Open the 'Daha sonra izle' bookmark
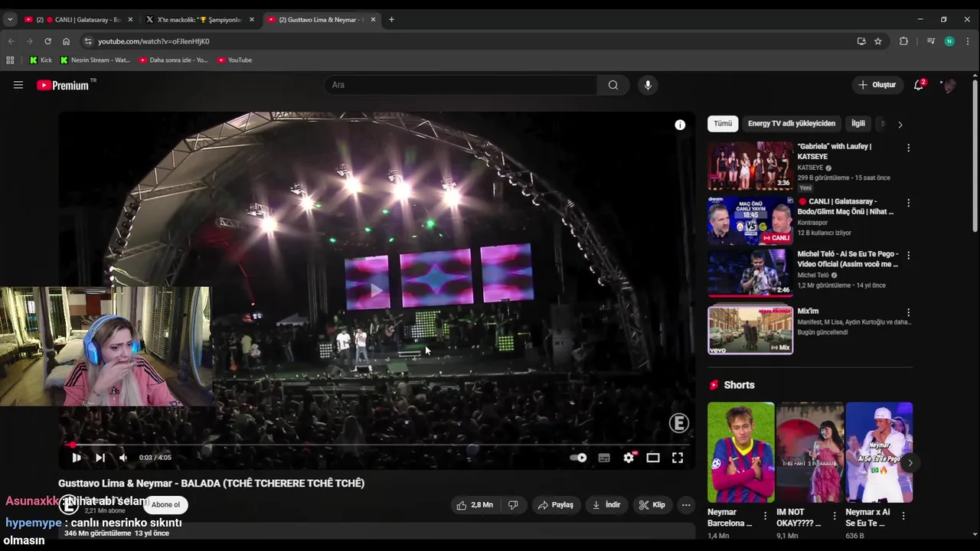Screen dimensions: 980x551 174,60
